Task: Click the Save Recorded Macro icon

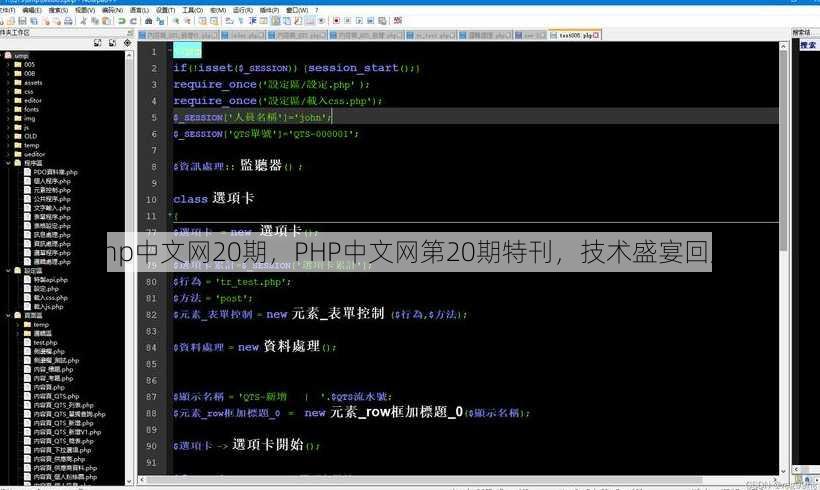Action: tap(382, 21)
